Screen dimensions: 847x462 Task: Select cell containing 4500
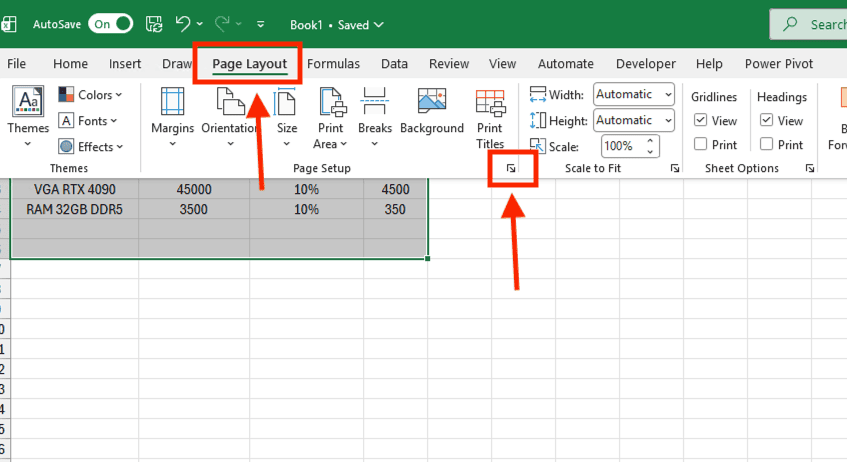pyautogui.click(x=395, y=189)
